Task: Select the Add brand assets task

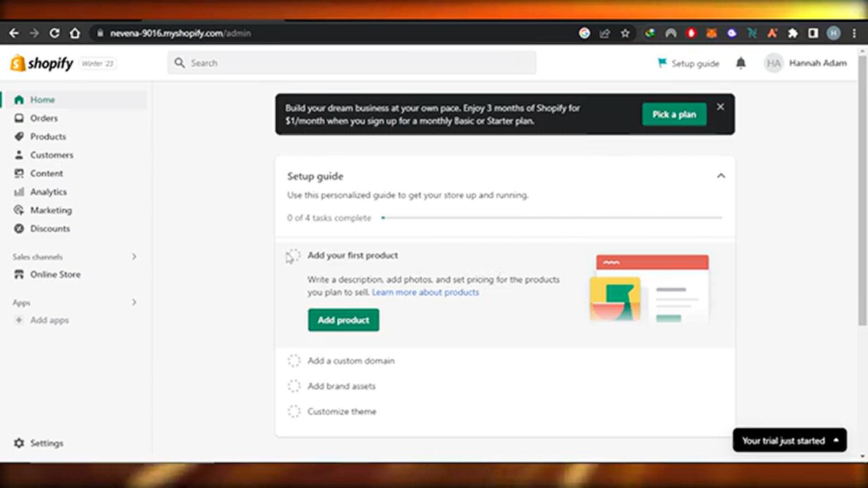Action: coord(341,386)
